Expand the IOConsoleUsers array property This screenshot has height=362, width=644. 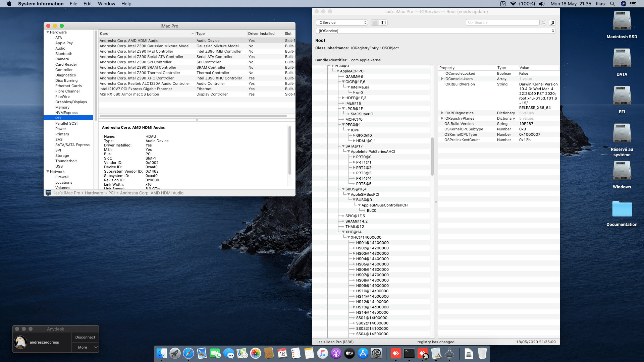coord(442,79)
